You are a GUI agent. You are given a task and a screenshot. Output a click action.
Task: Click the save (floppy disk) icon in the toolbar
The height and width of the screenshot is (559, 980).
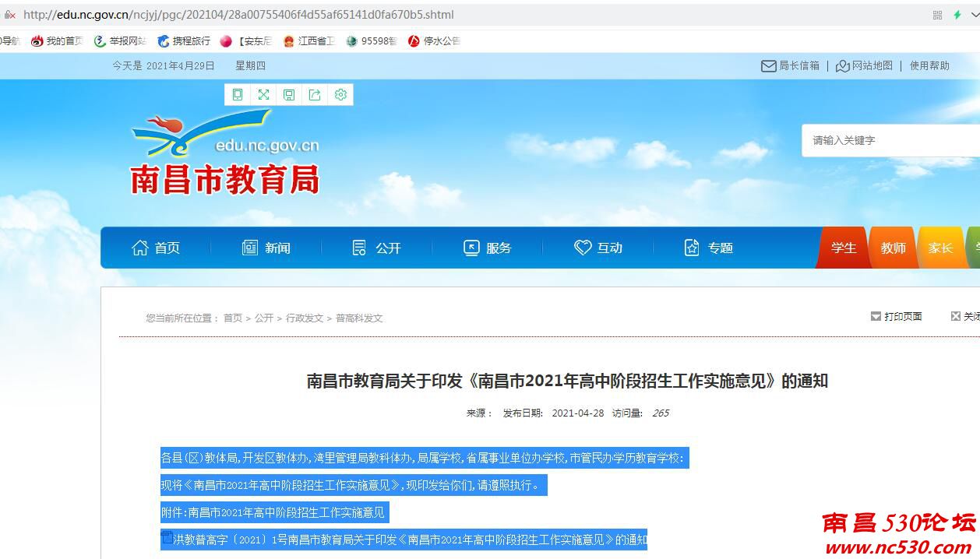(x=289, y=94)
